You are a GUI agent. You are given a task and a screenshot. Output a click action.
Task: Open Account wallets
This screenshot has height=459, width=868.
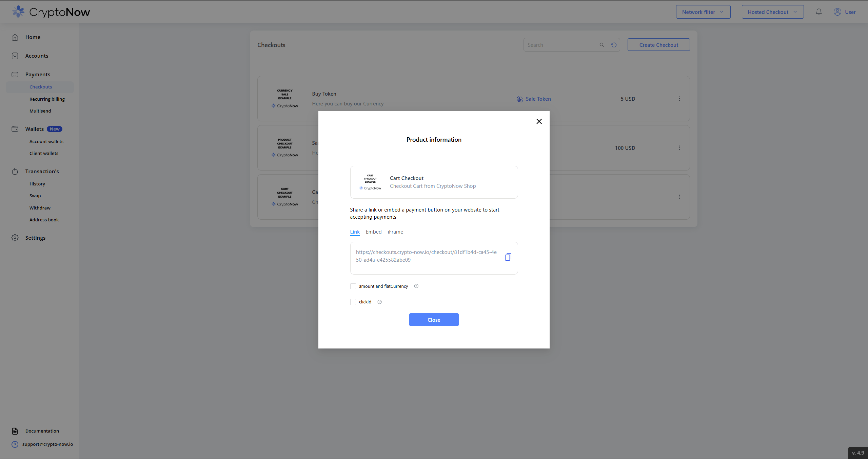coord(46,141)
